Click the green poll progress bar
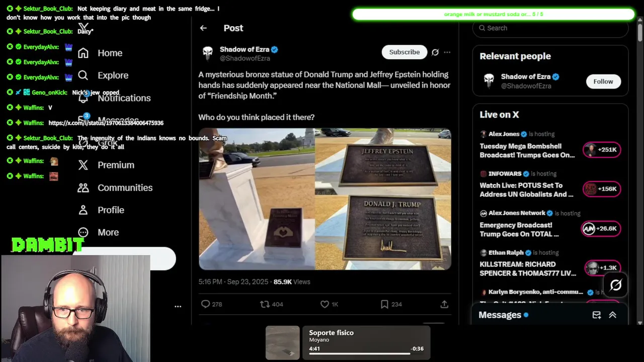This screenshot has width=644, height=362. point(493,14)
